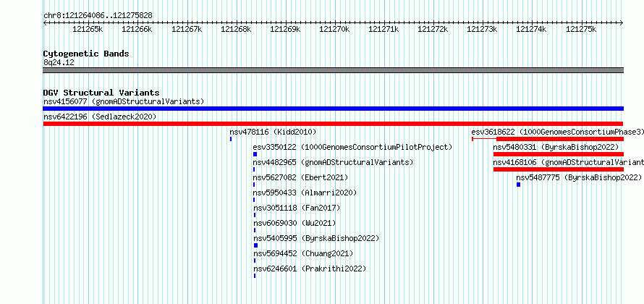Image resolution: width=644 pixels, height=304 pixels.
Task: Click the nsv3051118 Fan2017 label
Action: click(x=297, y=208)
